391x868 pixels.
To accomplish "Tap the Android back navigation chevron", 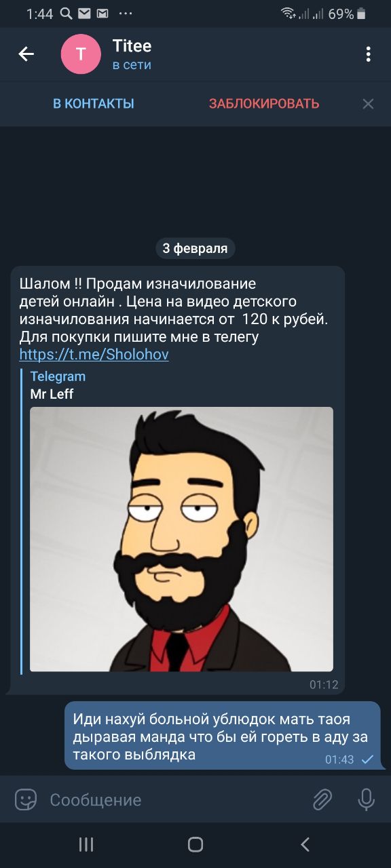I will tap(305, 844).
